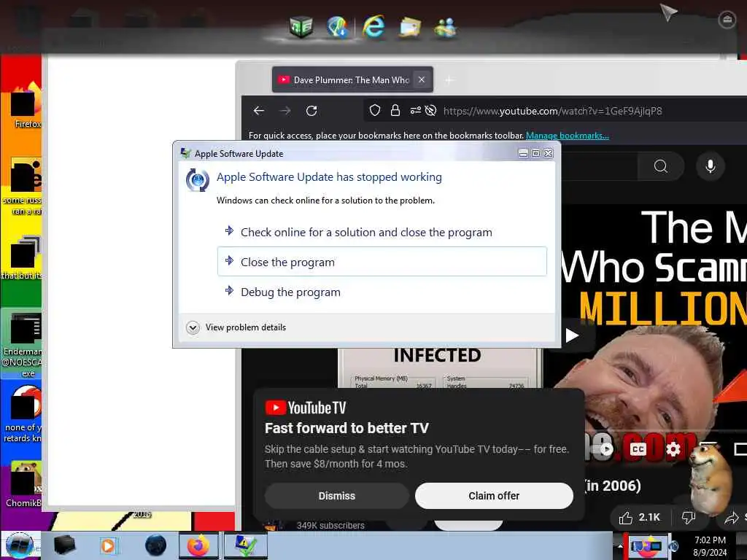Image resolution: width=747 pixels, height=560 pixels.
Task: Click the crossed-out autoplay blocked icon
Action: tap(430, 111)
